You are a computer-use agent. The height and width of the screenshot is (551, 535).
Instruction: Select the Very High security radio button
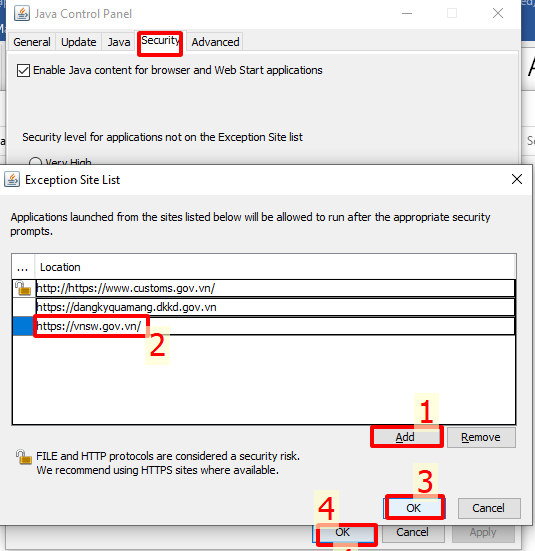pos(35,162)
